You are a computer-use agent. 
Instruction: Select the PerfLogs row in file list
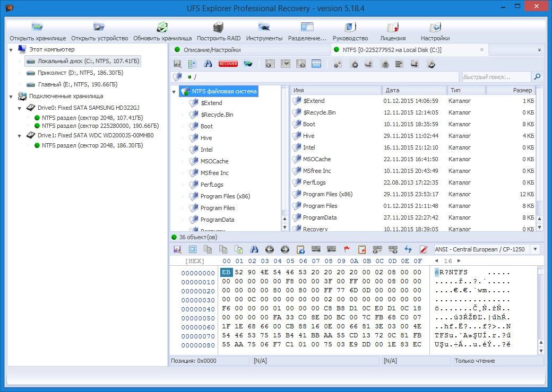412,182
